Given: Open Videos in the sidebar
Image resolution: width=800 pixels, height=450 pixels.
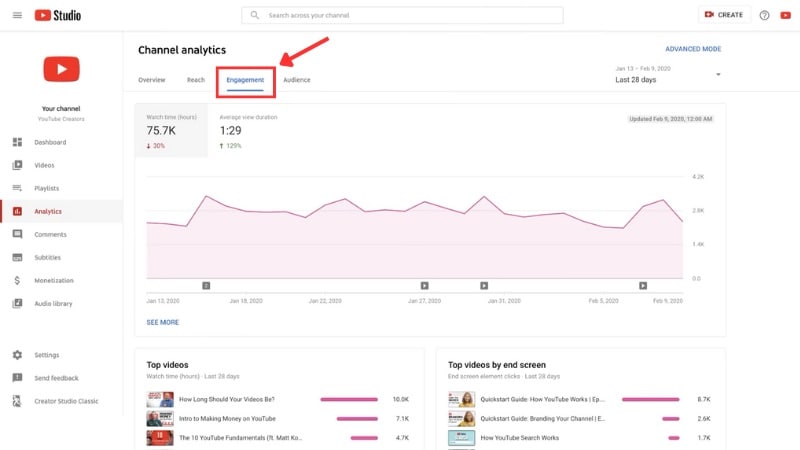Looking at the screenshot, I should click(x=61, y=165).
